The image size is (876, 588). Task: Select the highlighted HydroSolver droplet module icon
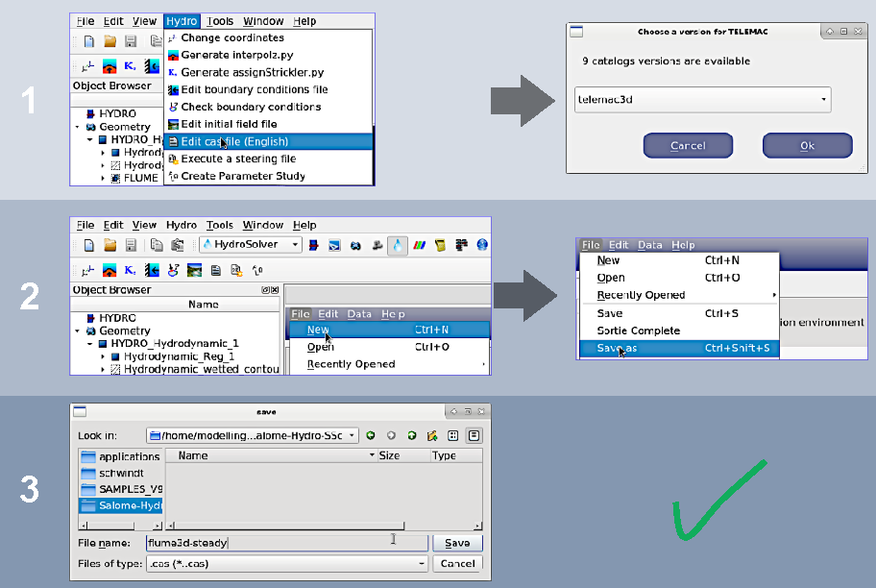pos(398,245)
